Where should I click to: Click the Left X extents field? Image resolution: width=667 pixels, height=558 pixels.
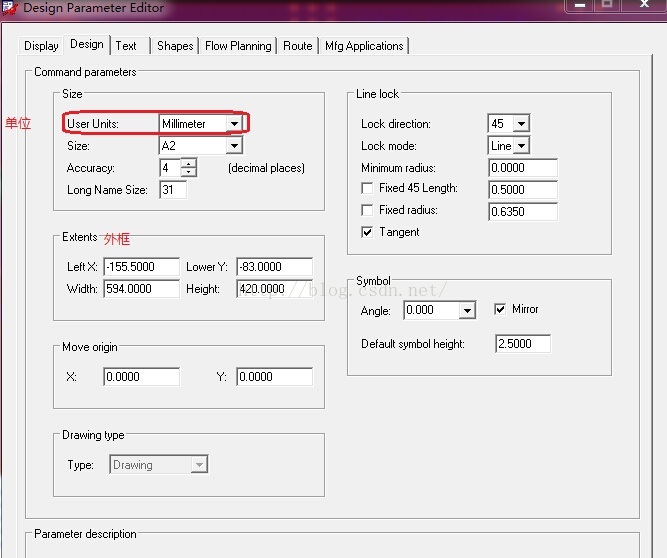coord(141,267)
